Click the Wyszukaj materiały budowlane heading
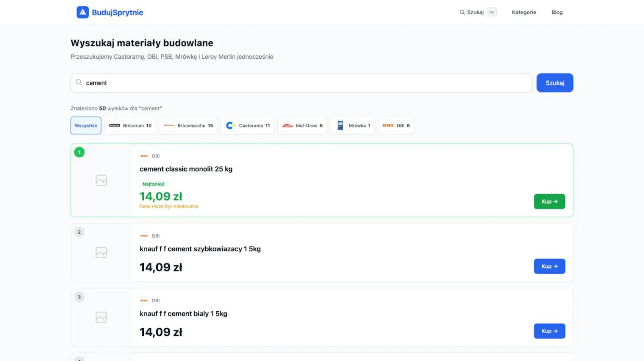Screen dimensions: 644x361 (x=142, y=43)
